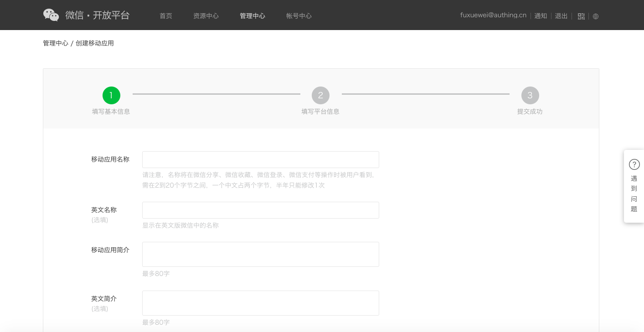644x332 pixels.
Task: Click the globe language icon
Action: coord(596,16)
